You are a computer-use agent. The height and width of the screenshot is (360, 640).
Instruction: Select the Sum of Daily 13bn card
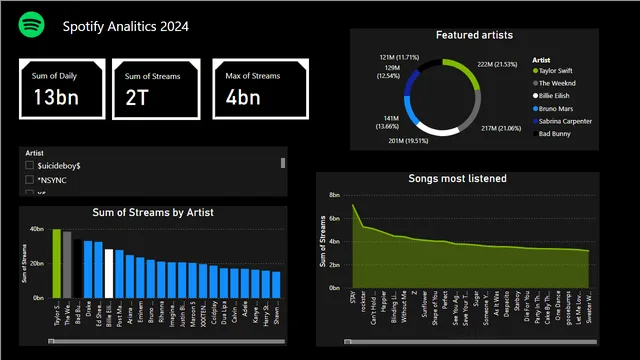tap(62, 89)
